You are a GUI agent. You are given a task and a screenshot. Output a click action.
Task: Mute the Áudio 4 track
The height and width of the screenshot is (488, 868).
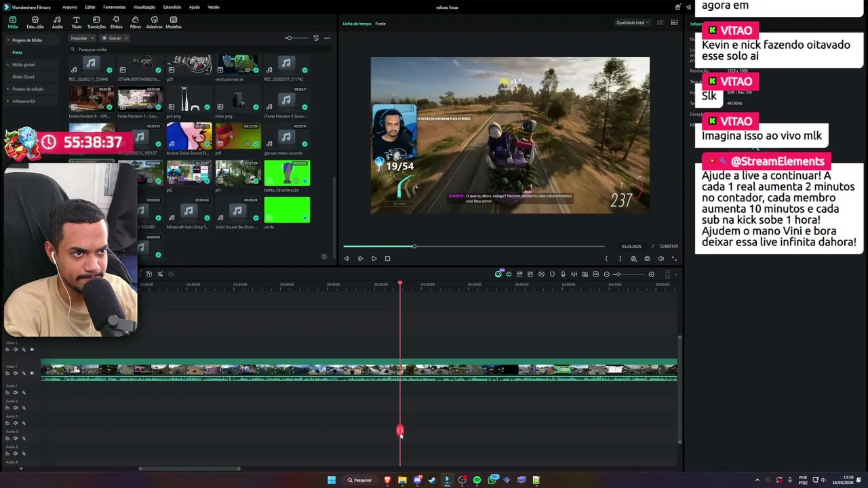16,438
